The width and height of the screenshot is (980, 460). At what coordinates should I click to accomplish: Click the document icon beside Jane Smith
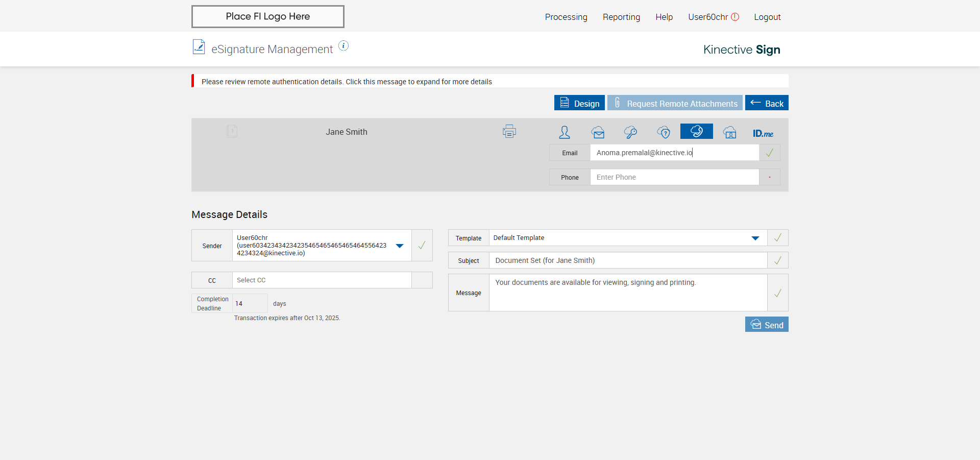232,131
